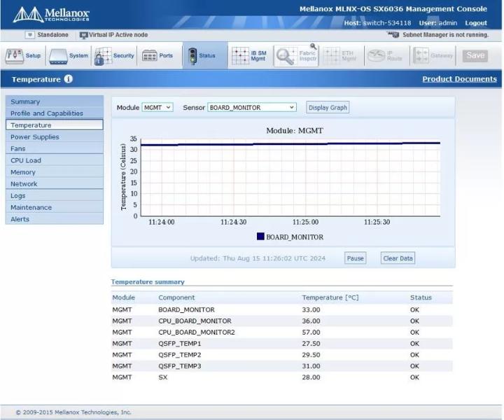This screenshot has width=504, height=420.
Task: Open Network sidebar item
Action: click(55, 184)
